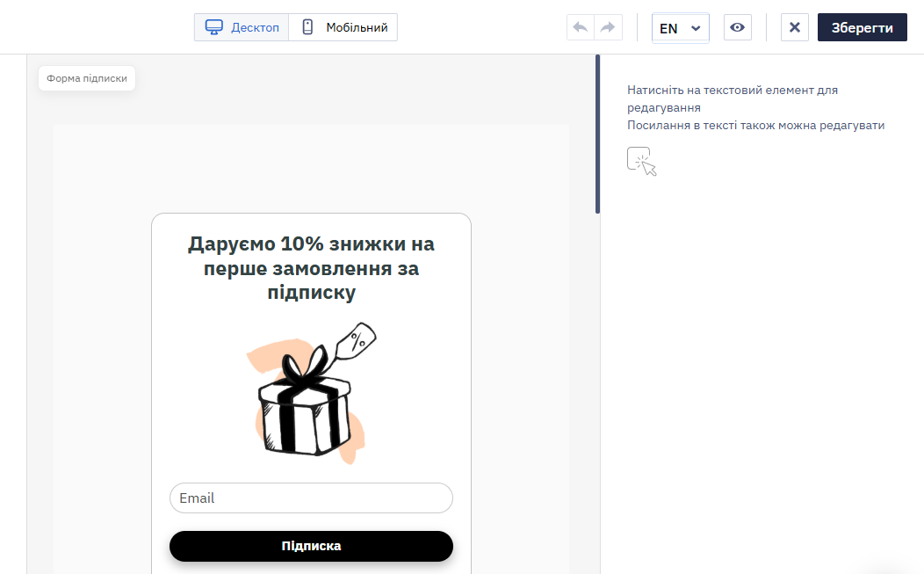Toggle the eye preview icon
This screenshot has height=574, width=924.
coord(737,28)
